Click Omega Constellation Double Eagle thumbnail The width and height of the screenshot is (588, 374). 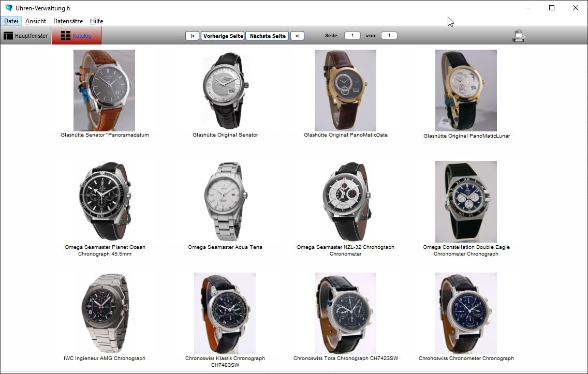point(466,202)
